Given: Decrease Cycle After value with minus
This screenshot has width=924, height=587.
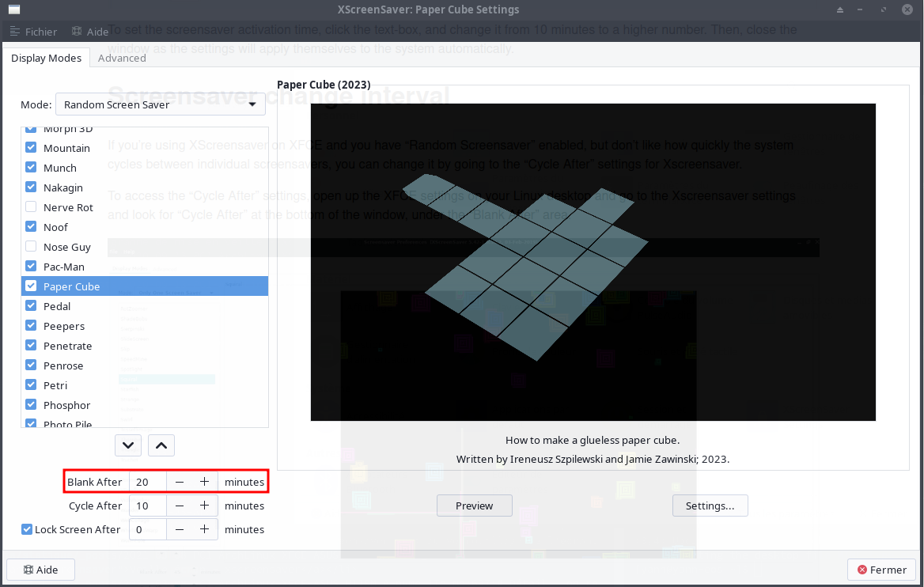Looking at the screenshot, I should 180,506.
